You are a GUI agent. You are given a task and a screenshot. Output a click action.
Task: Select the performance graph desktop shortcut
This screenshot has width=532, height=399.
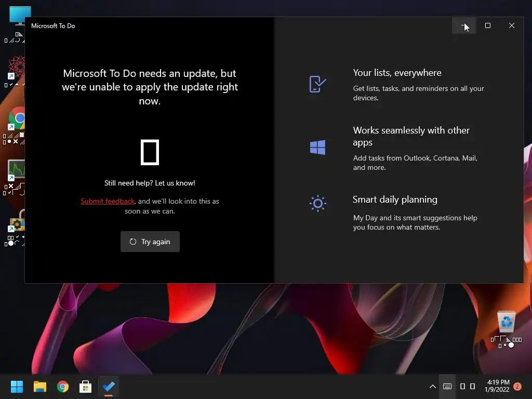pyautogui.click(x=16, y=170)
